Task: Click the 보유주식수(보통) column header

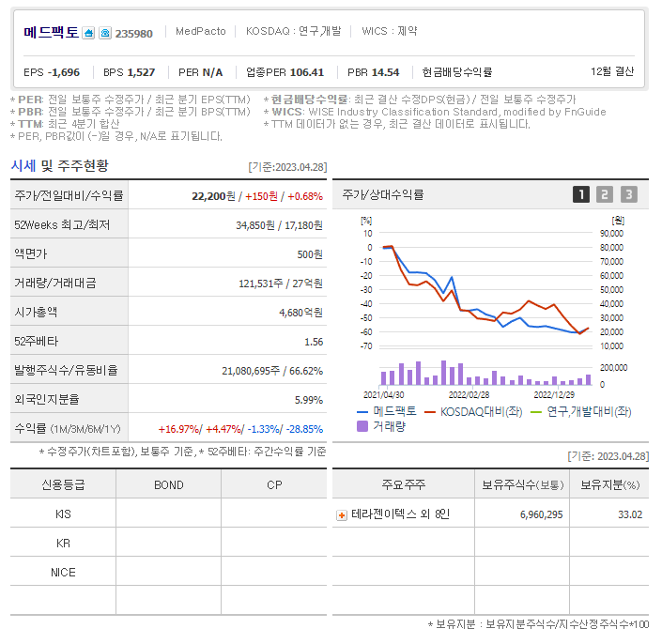Action: [x=522, y=484]
